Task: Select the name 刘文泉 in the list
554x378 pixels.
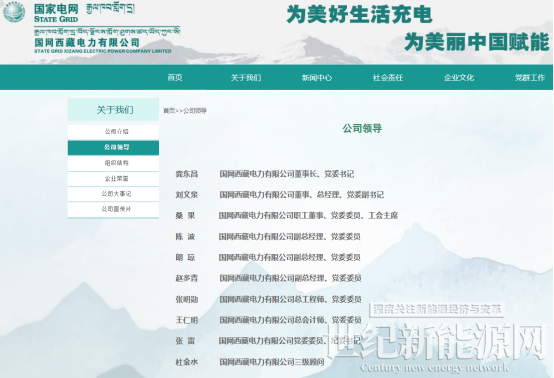Action: click(x=187, y=195)
